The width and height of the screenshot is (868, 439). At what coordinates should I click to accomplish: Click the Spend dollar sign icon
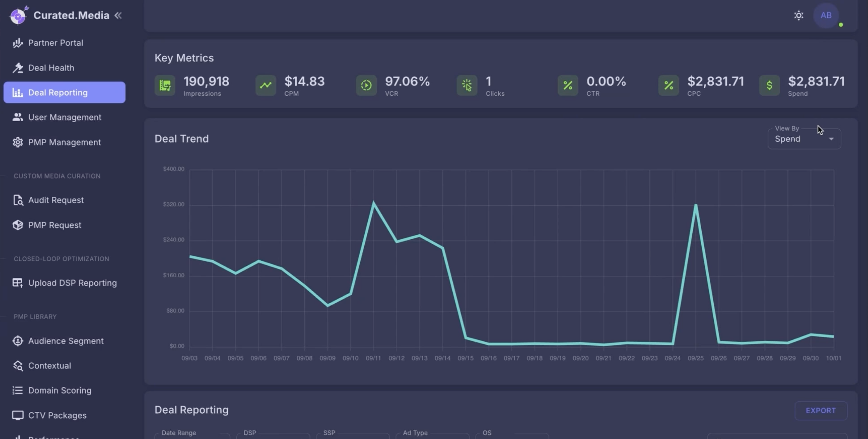[x=769, y=85]
